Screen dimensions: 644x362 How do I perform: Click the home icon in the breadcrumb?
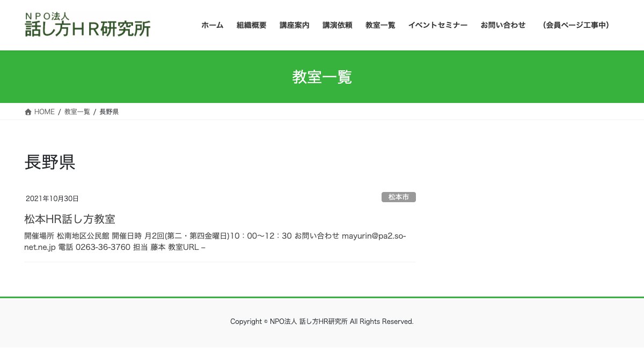[x=28, y=112]
